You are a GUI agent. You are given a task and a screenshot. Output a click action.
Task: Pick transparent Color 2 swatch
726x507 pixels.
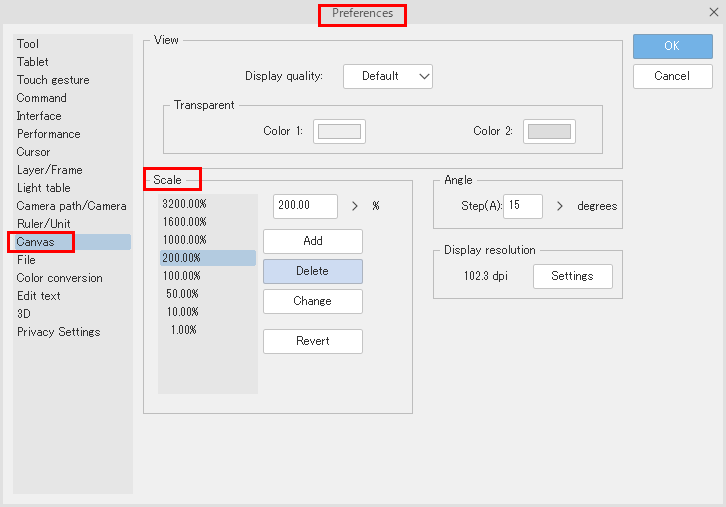[x=550, y=131]
